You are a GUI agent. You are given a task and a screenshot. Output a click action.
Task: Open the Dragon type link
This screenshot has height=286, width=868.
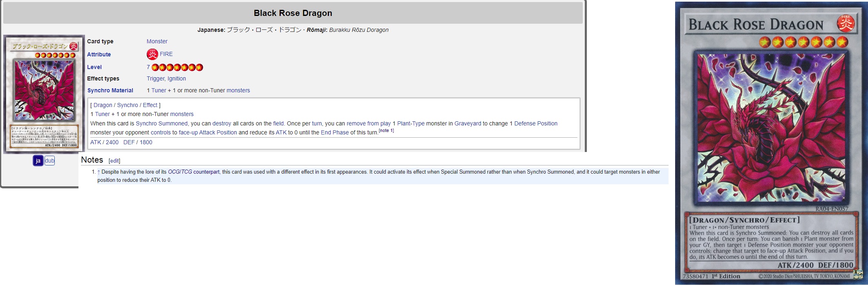[103, 105]
